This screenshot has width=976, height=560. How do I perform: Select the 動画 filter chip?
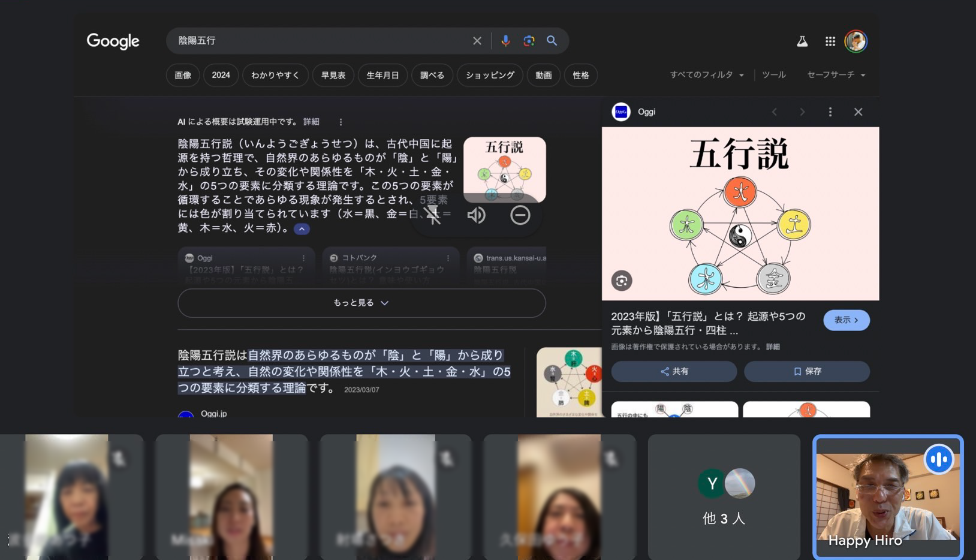click(x=543, y=75)
